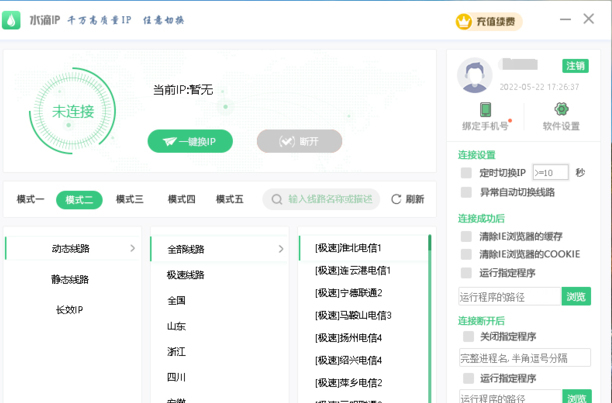Select 动态线路 category

[x=72, y=248]
